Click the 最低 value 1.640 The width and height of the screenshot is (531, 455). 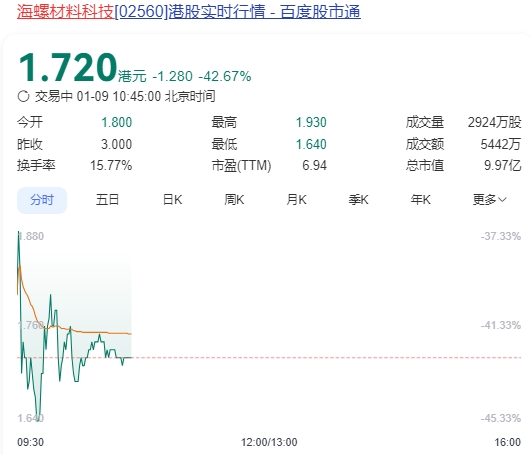[311, 145]
